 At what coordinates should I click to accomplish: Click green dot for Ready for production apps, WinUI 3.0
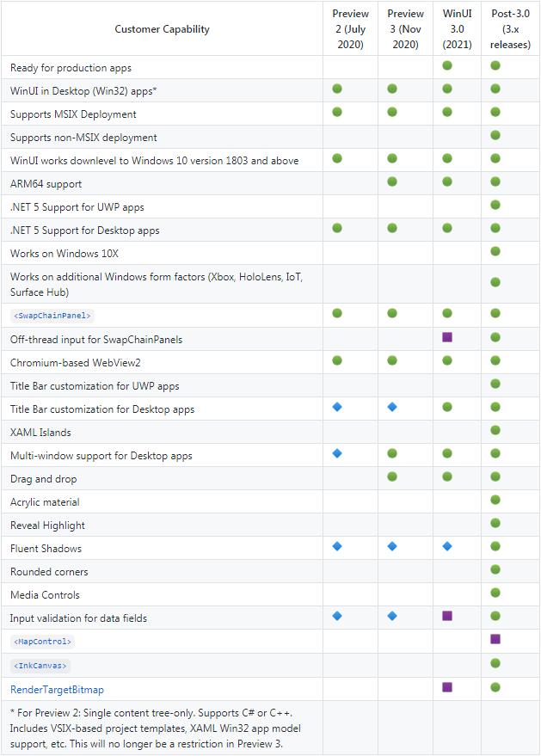[x=447, y=65]
